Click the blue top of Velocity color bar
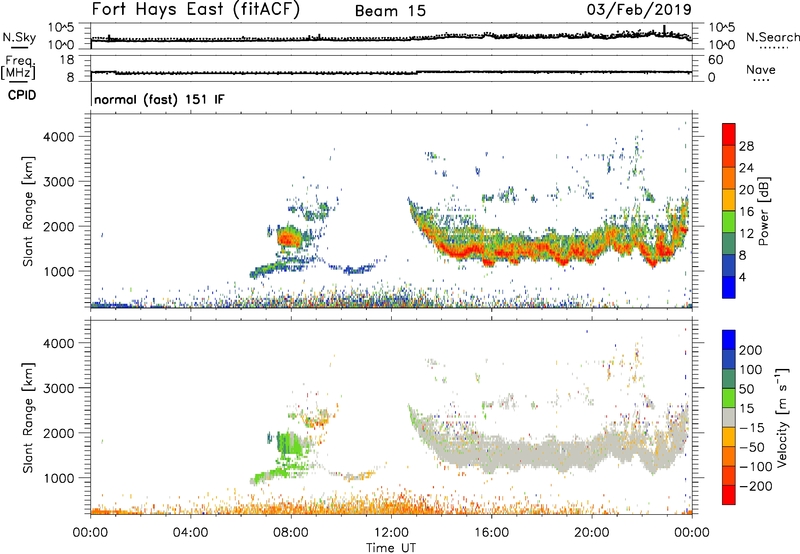This screenshot has width=800, height=554. pyautogui.click(x=729, y=340)
